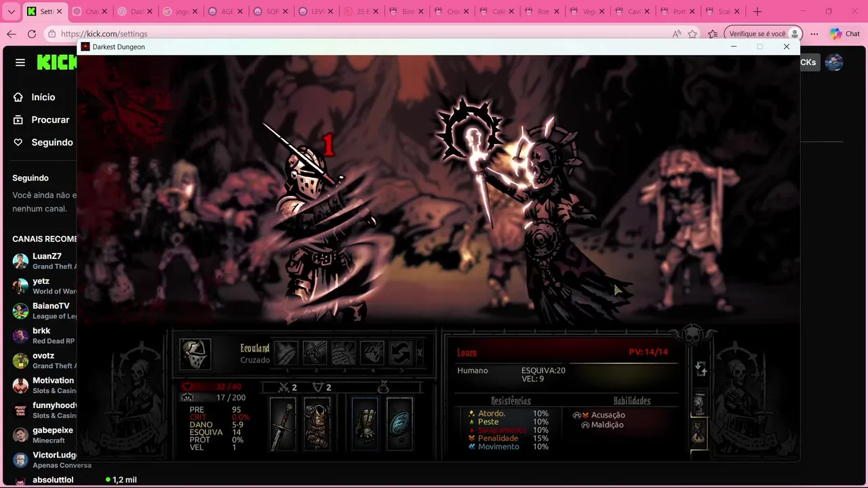
Task: Click the pass turn X button
Action: (x=420, y=353)
